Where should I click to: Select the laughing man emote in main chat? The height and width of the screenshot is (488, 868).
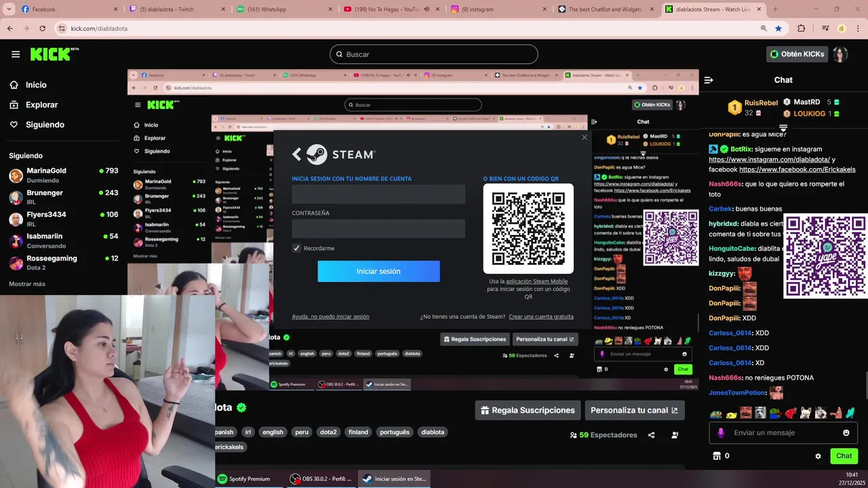[x=746, y=413]
